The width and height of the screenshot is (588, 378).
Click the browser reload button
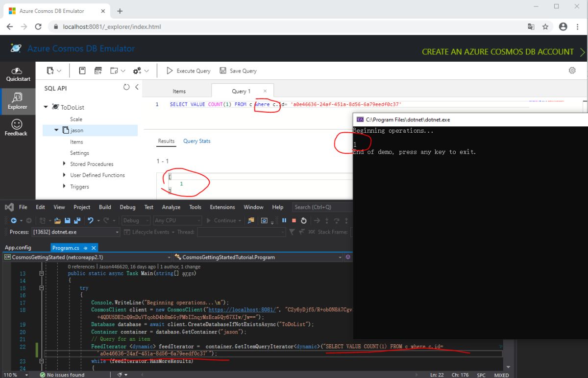(x=38, y=27)
